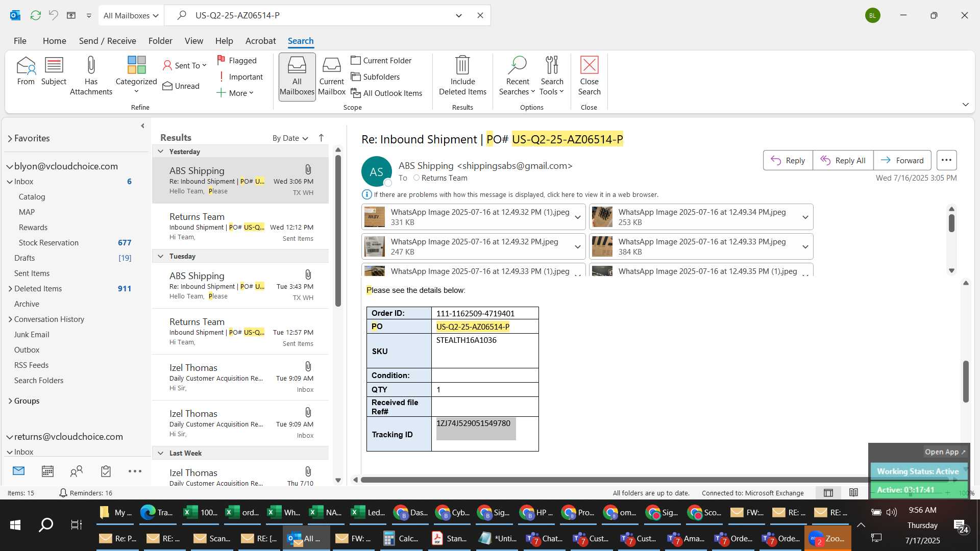This screenshot has width=980, height=551.
Task: Expand search box history dropdown arrow
Action: click(x=458, y=15)
